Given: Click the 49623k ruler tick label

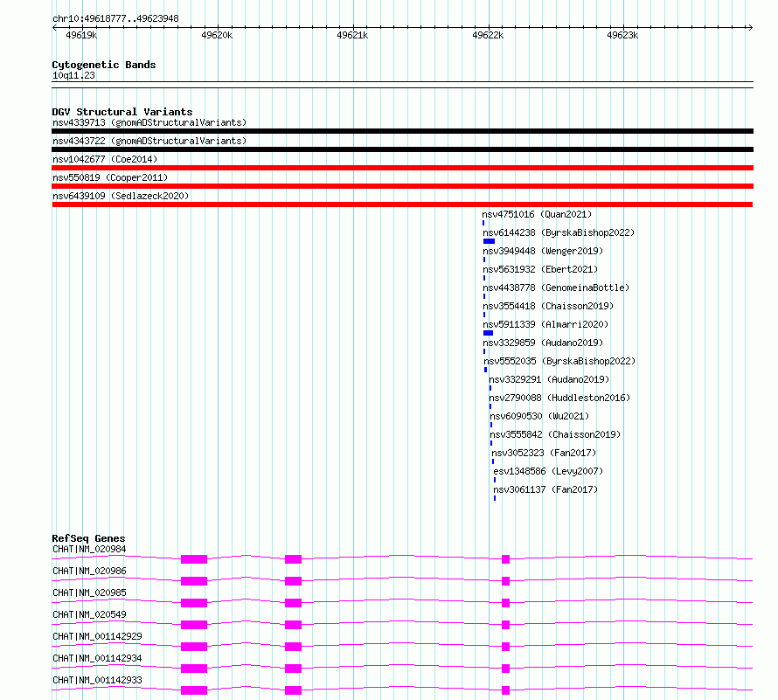Looking at the screenshot, I should pyautogui.click(x=622, y=35).
